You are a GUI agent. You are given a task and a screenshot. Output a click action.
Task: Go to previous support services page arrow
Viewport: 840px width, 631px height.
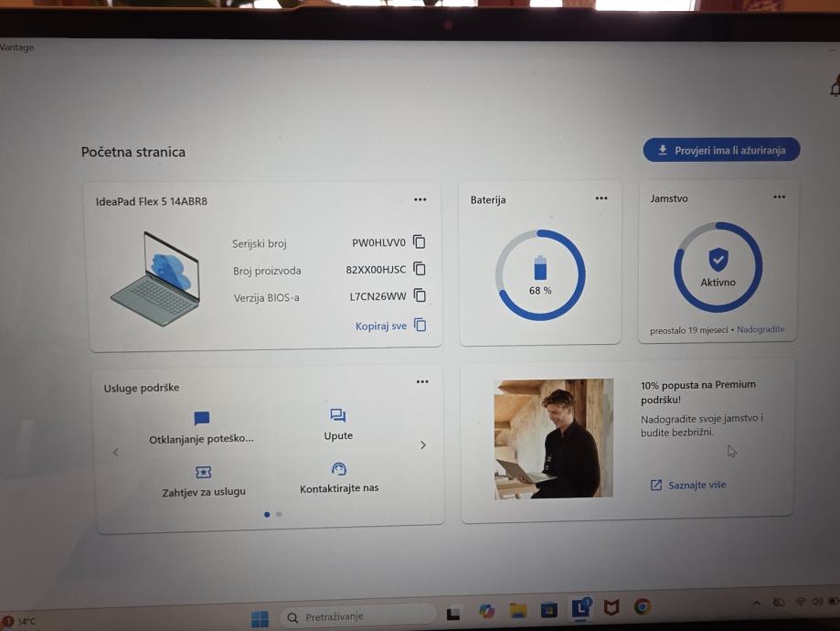click(x=116, y=453)
